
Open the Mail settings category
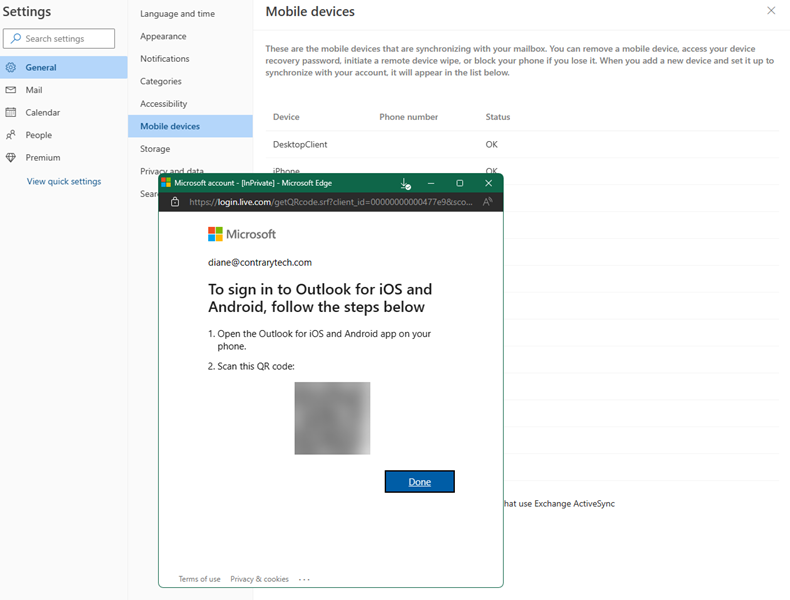63,90
